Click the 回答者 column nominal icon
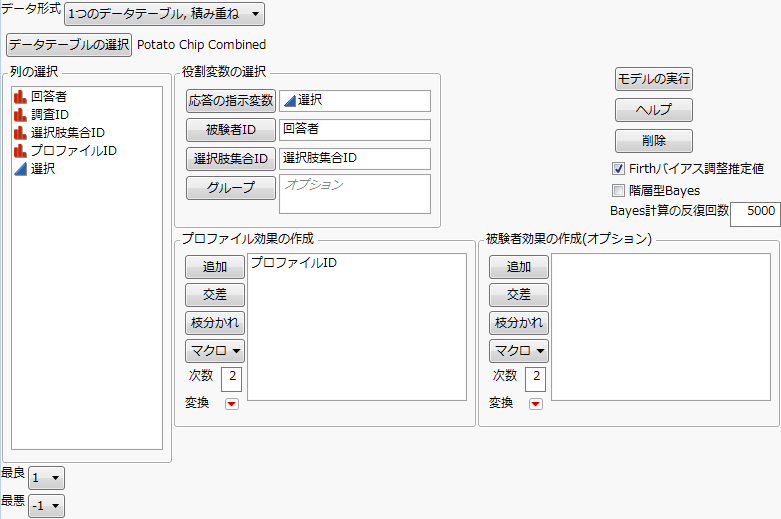The width and height of the screenshot is (781, 519). [x=19, y=98]
